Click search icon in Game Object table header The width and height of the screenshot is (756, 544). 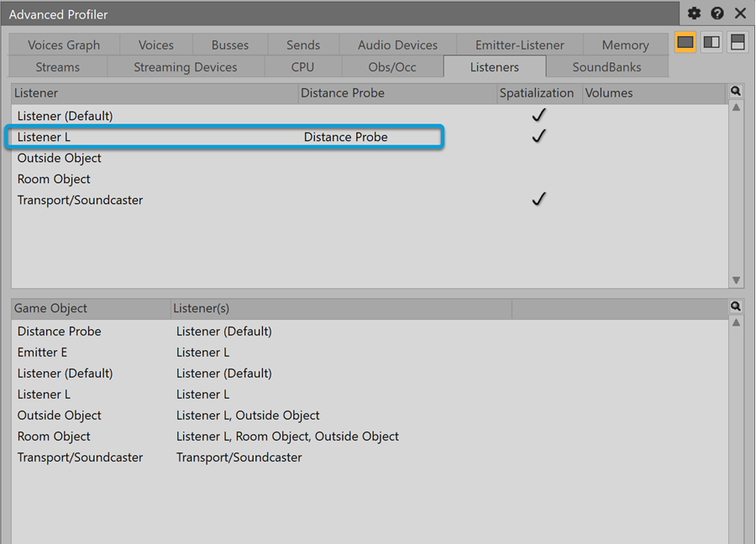[736, 307]
